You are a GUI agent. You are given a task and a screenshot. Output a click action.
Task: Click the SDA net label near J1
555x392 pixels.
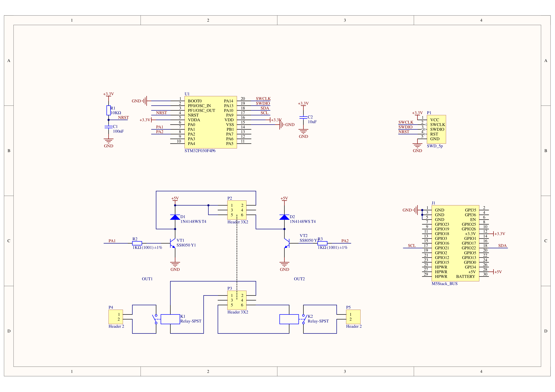[x=502, y=246]
